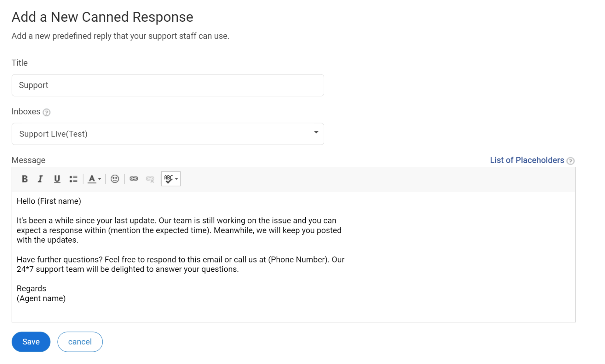The height and width of the screenshot is (364, 605).
Task: Open the List of Placeholders link
Action: [527, 160]
